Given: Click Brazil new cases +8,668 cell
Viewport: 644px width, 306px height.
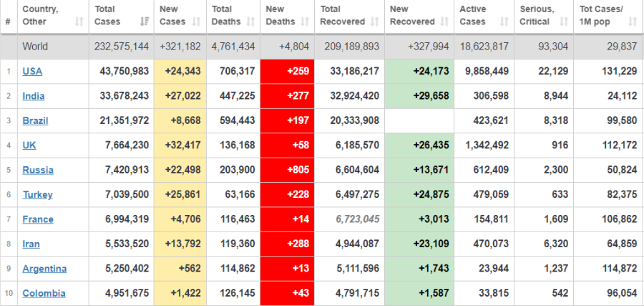Looking at the screenshot, I should [180, 120].
